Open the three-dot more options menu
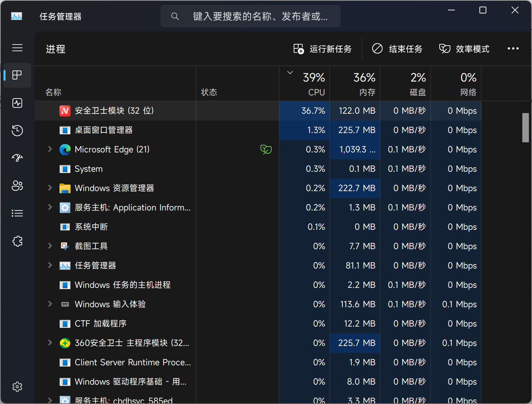 tap(513, 49)
